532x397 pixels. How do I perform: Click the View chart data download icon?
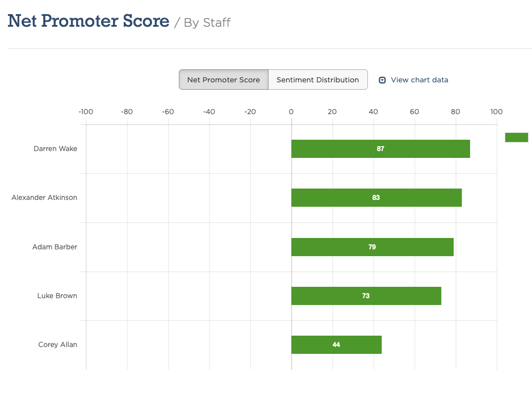(382, 80)
